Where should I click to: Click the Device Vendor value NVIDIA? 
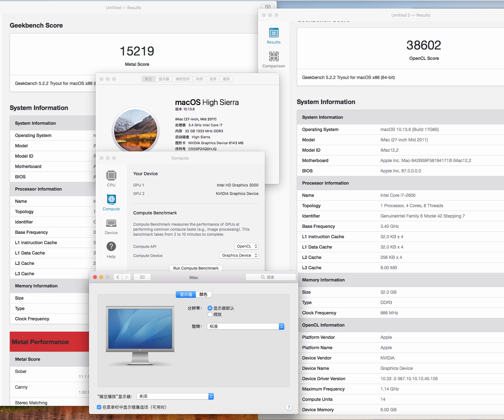point(387,358)
